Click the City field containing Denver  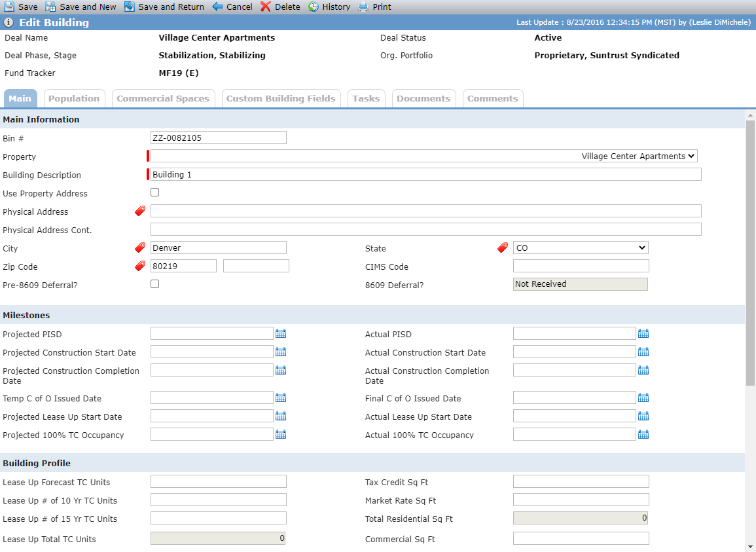point(219,248)
